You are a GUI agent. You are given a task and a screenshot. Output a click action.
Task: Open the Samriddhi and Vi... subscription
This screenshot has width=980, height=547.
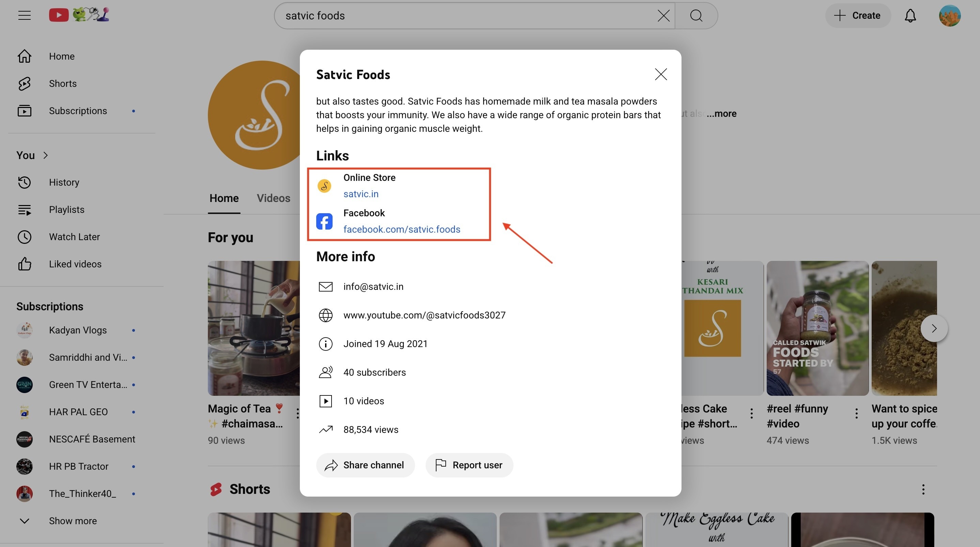click(x=81, y=358)
